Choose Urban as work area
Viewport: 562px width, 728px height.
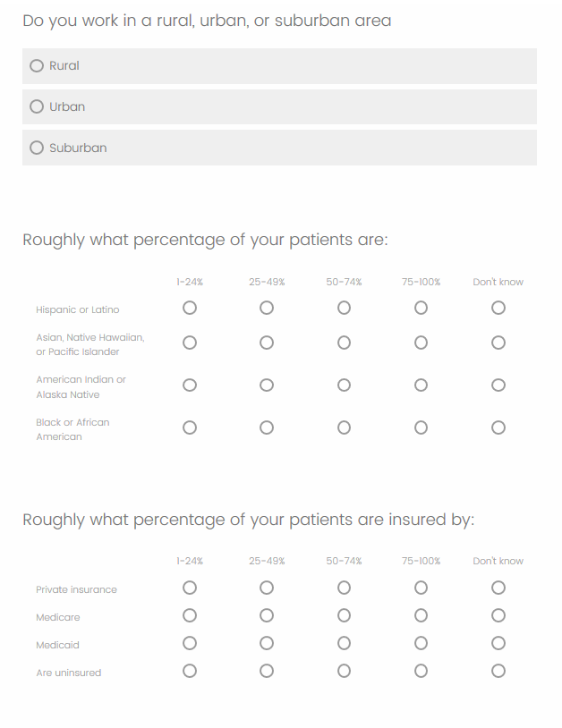coord(37,106)
